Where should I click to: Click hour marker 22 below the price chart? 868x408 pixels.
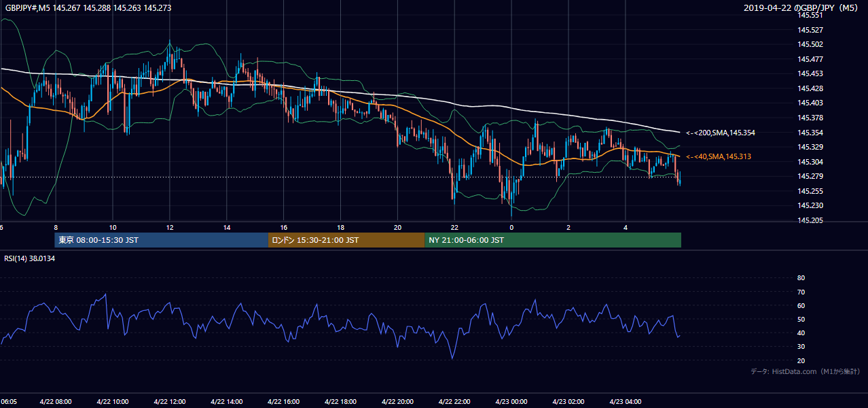(455, 228)
